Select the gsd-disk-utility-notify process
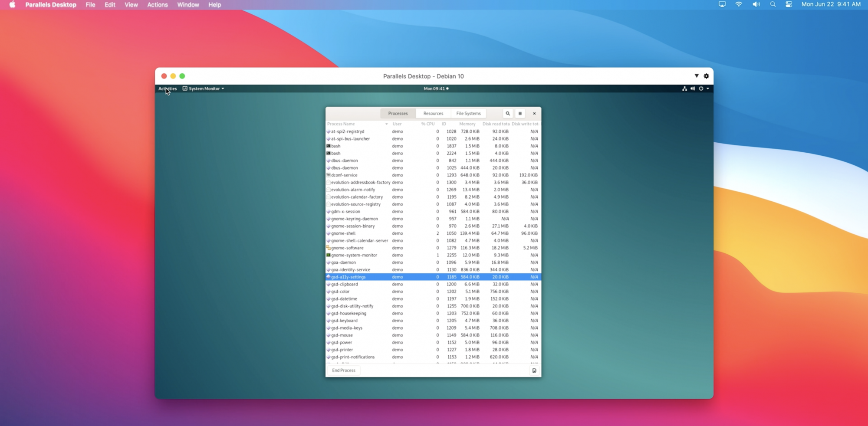Screen dimensions: 868x426 433,306
